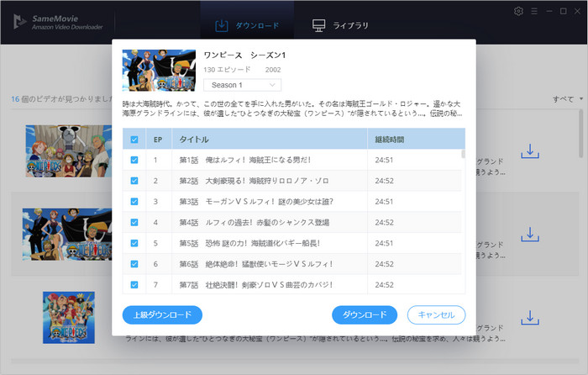The height and width of the screenshot is (375, 588).
Task: Open the settings gear icon
Action: click(x=518, y=11)
